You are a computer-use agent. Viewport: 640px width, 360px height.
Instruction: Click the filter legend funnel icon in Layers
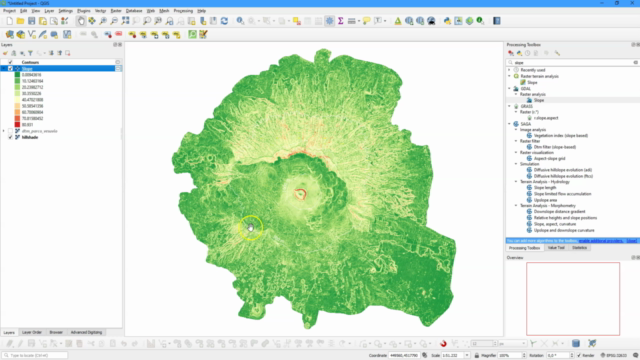pos(30,53)
